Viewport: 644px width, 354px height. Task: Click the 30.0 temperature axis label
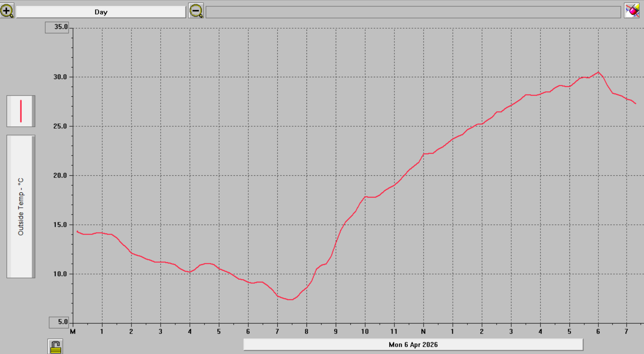pos(60,77)
